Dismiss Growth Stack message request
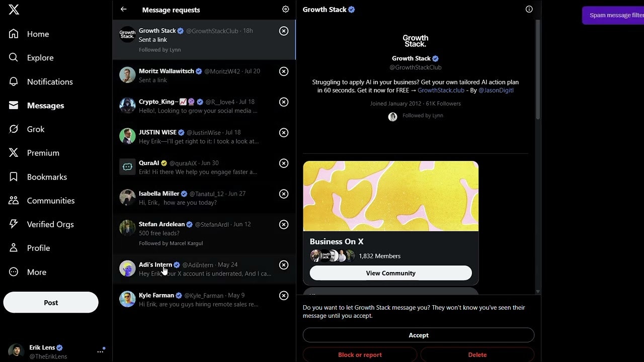 (x=284, y=31)
